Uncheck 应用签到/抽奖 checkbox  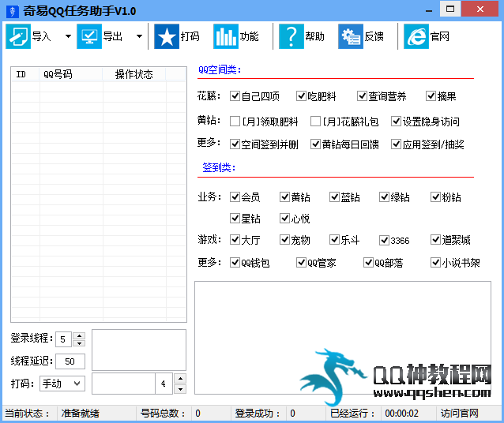coord(396,144)
